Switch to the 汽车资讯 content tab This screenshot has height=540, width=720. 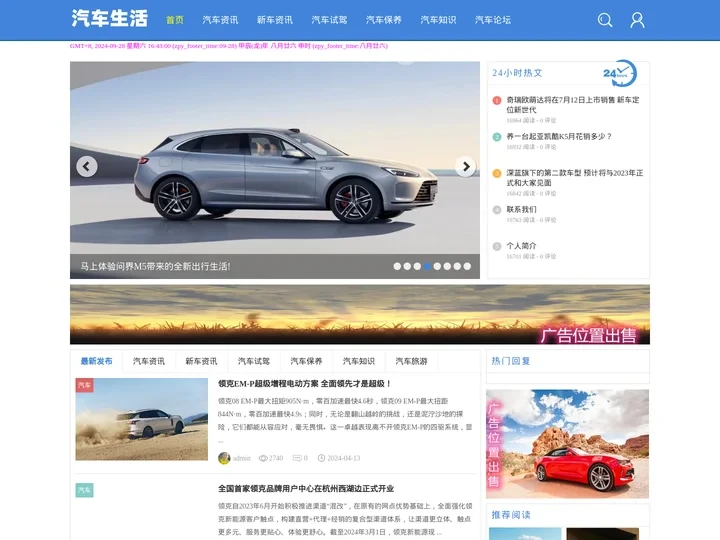click(149, 361)
